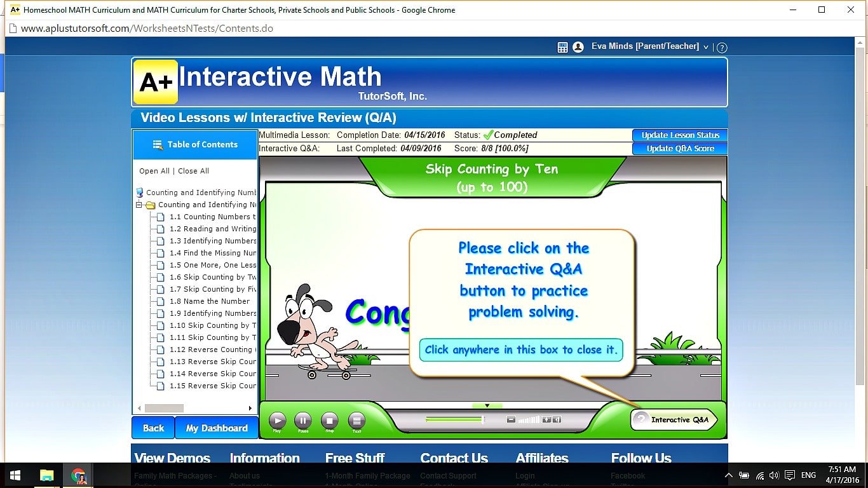Open lesson 1.10 Skip Counting
Screen dimensions: 868x488
[x=213, y=325]
